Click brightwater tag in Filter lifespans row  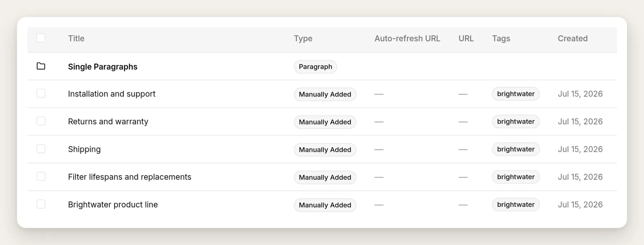pos(516,177)
